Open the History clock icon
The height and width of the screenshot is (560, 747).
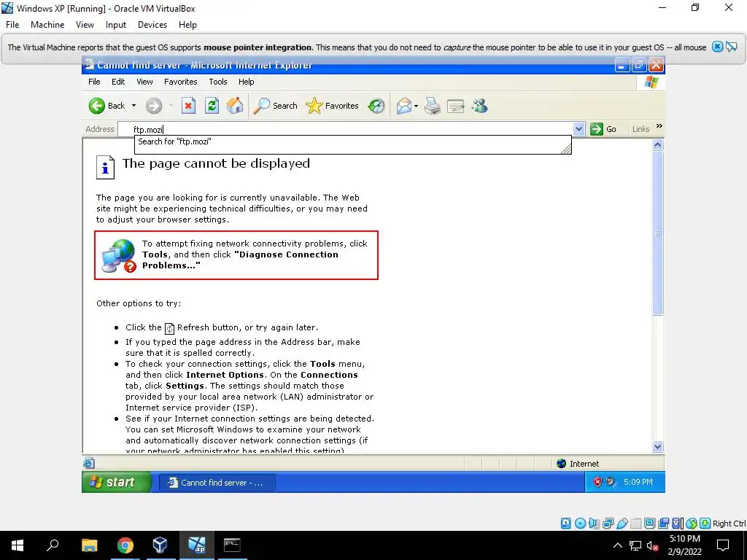point(376,106)
